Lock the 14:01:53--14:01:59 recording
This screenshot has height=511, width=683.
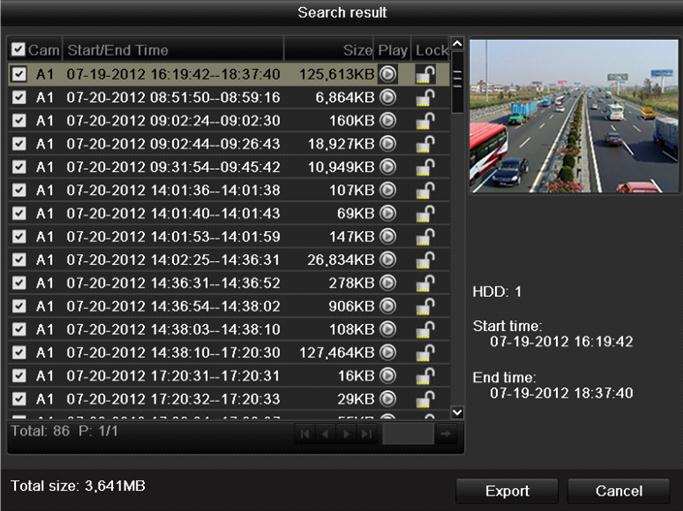(426, 237)
